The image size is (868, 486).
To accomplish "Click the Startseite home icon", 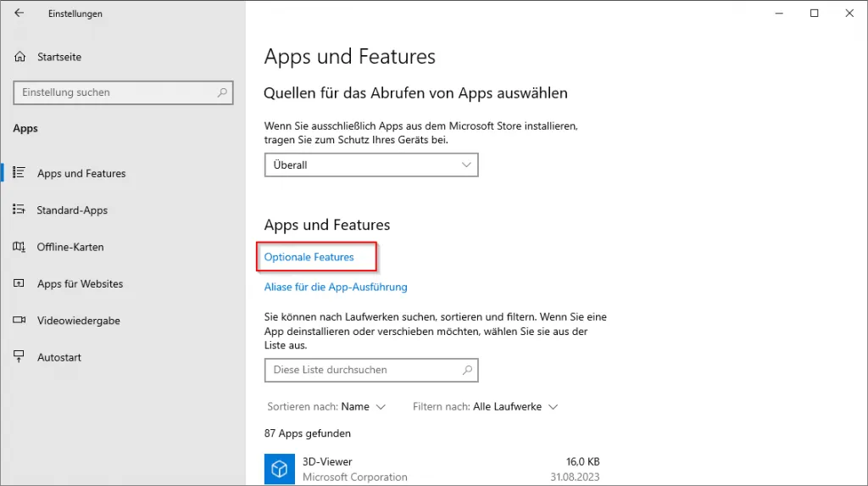I will point(19,57).
